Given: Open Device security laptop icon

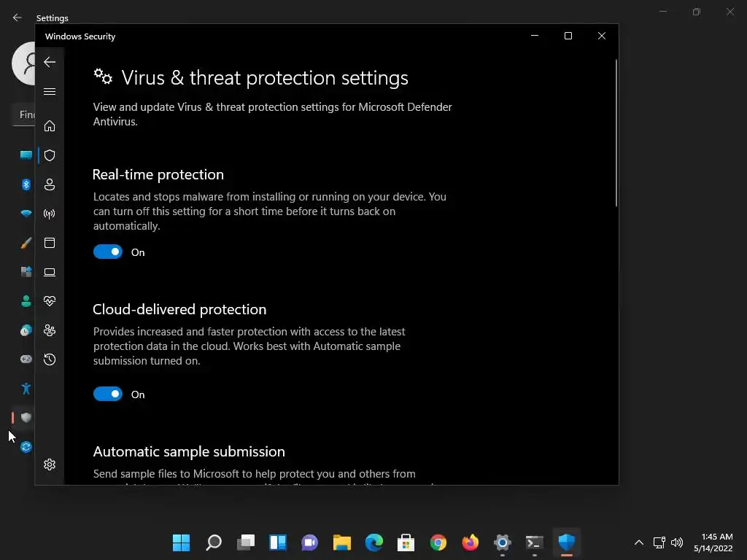Looking at the screenshot, I should (50, 273).
